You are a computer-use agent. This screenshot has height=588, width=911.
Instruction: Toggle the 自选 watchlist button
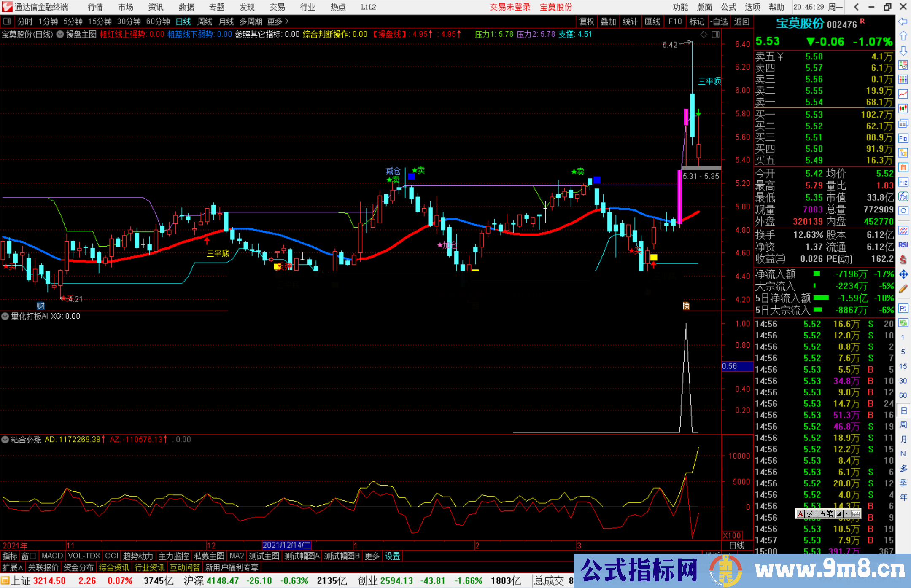[719, 21]
